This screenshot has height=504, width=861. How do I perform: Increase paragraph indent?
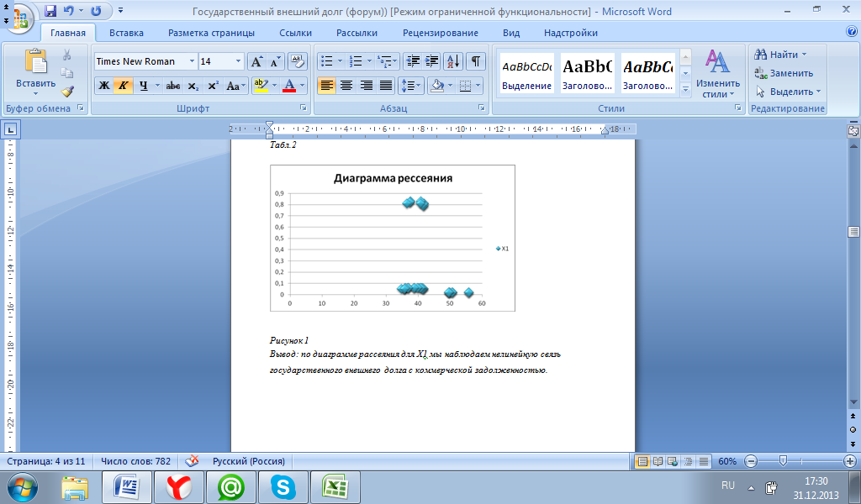tap(432, 61)
